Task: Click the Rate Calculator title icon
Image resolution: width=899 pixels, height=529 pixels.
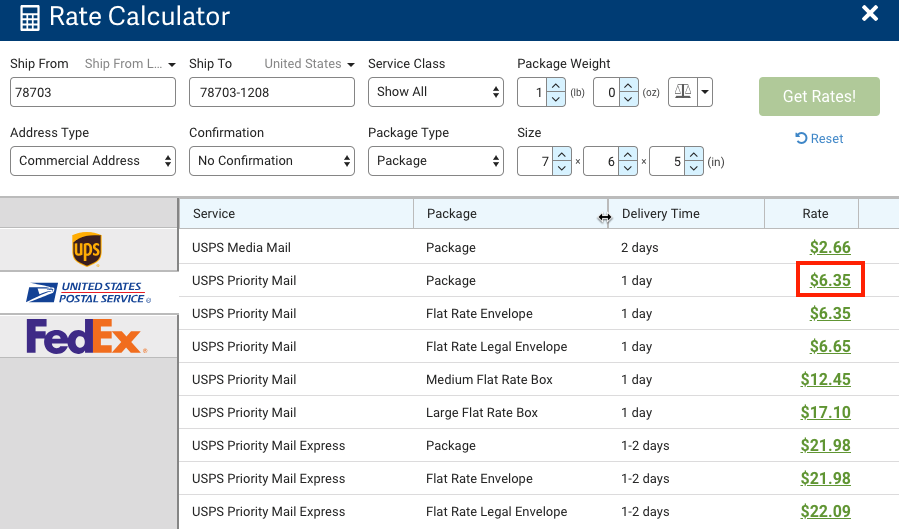Action: [30, 18]
